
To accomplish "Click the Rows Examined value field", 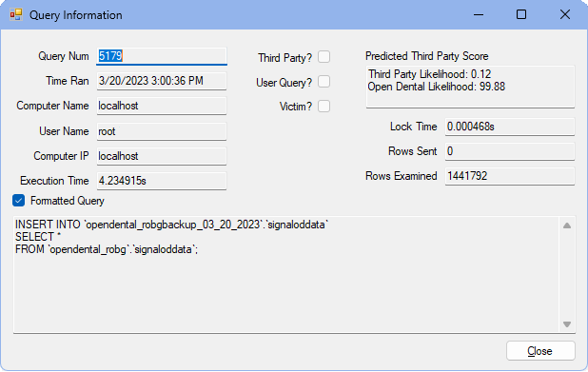I will pos(510,176).
